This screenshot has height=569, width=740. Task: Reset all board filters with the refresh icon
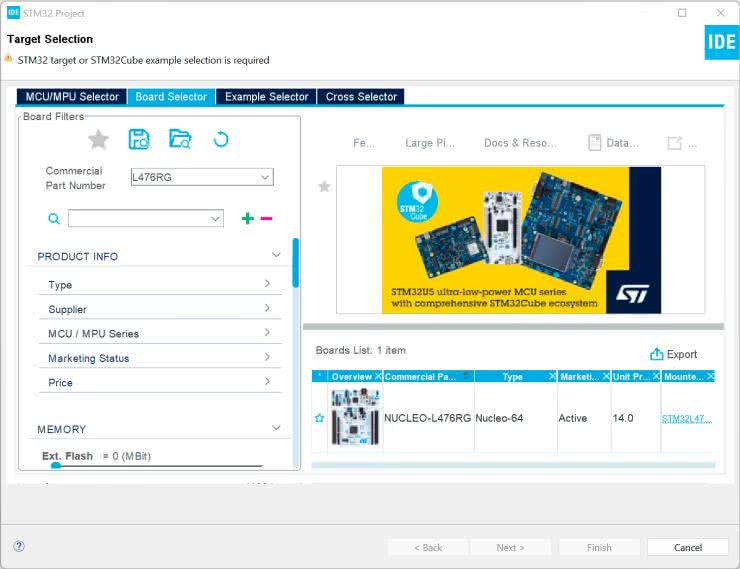point(221,139)
